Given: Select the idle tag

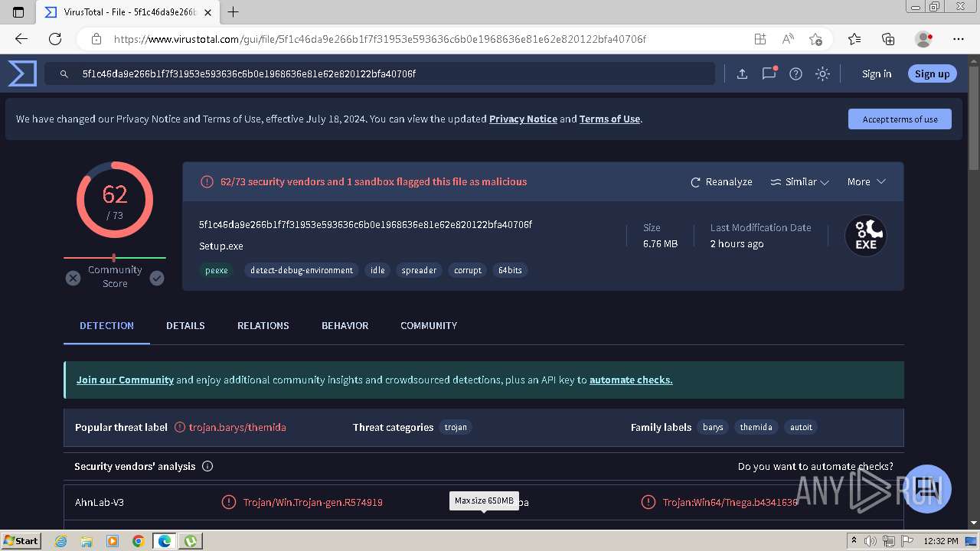Looking at the screenshot, I should [x=377, y=270].
